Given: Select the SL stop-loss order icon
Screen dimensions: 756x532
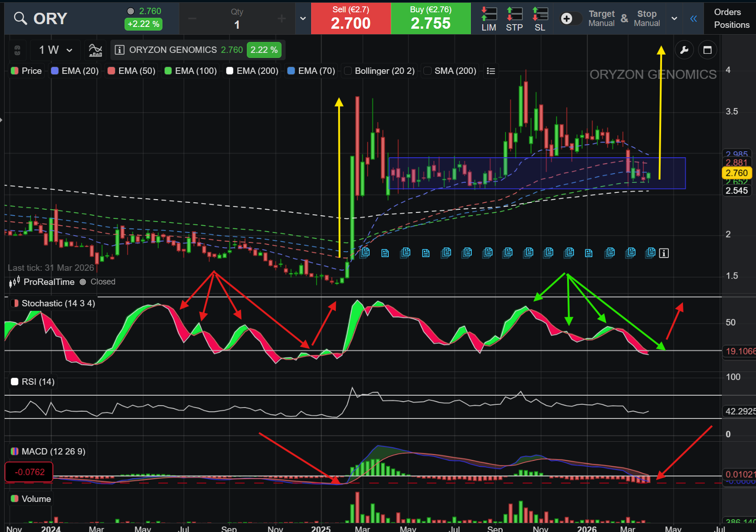Looking at the screenshot, I should (x=540, y=18).
